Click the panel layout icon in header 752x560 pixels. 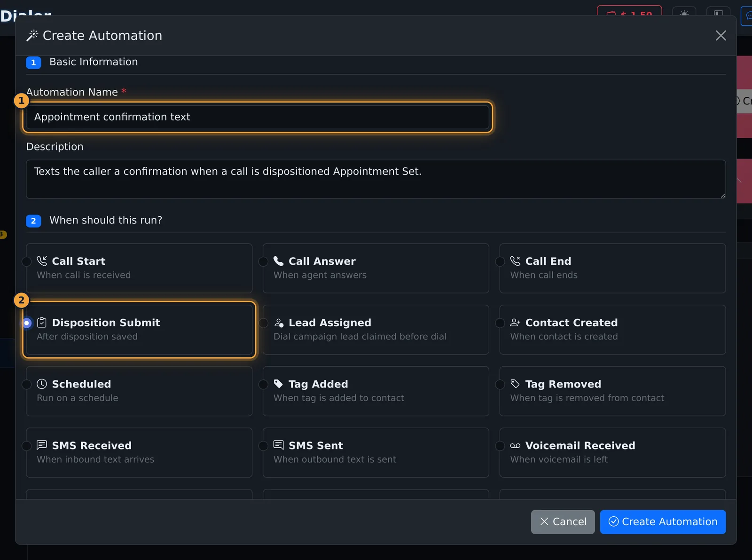pos(719,13)
